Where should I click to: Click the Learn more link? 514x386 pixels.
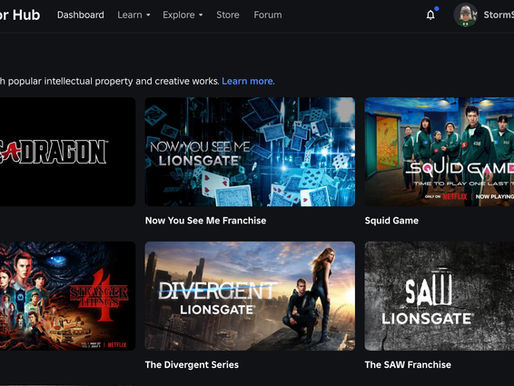(x=248, y=81)
